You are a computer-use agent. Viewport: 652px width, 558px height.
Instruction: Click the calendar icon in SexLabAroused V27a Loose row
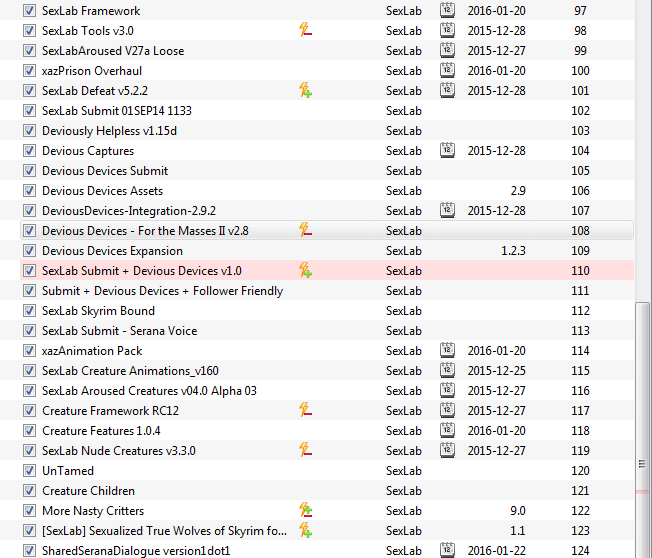(x=447, y=50)
